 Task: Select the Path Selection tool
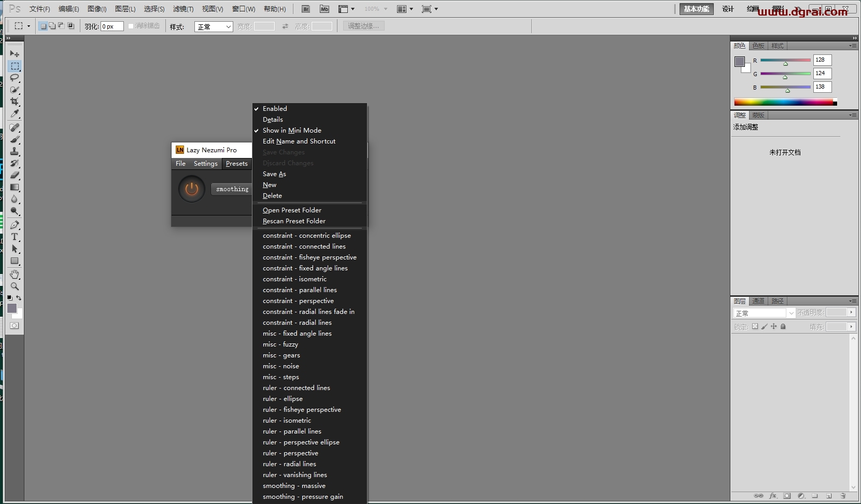[15, 249]
